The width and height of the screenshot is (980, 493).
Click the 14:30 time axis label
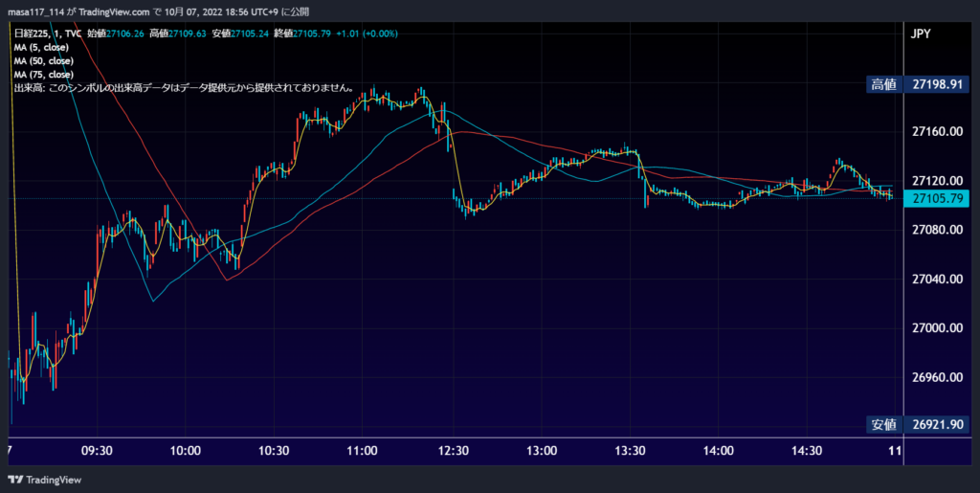807,451
